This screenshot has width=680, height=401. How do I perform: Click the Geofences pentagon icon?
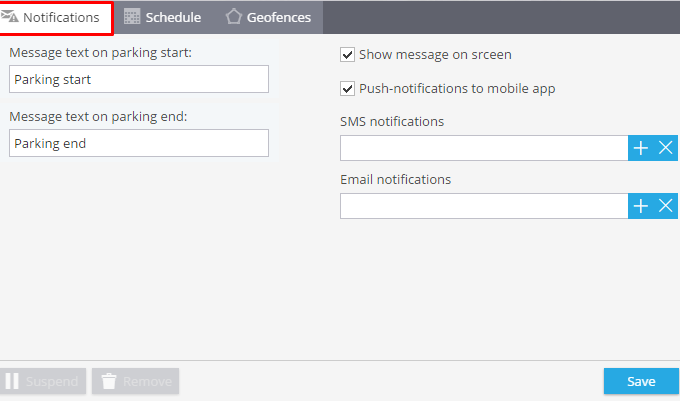(x=234, y=17)
